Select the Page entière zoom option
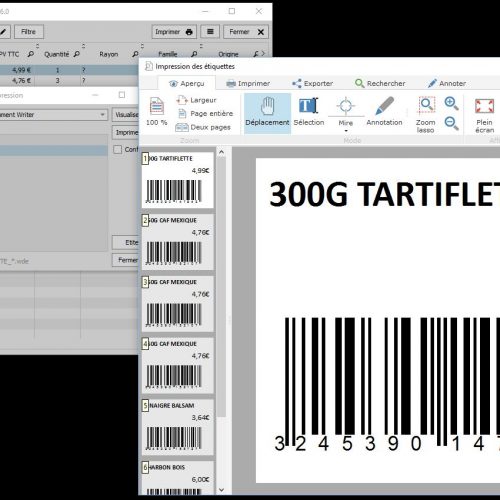This screenshot has width=500, height=500. click(205, 114)
